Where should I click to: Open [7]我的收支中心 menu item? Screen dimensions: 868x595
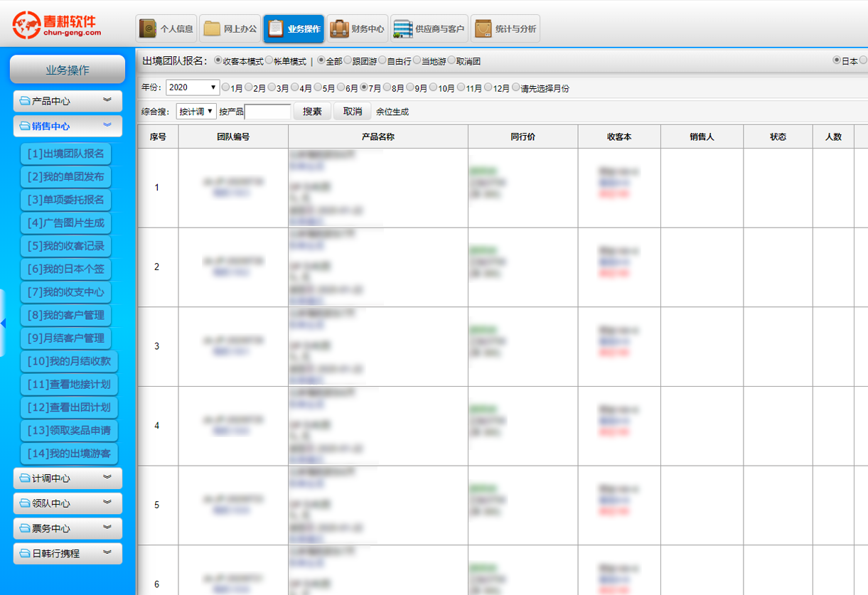click(65, 292)
